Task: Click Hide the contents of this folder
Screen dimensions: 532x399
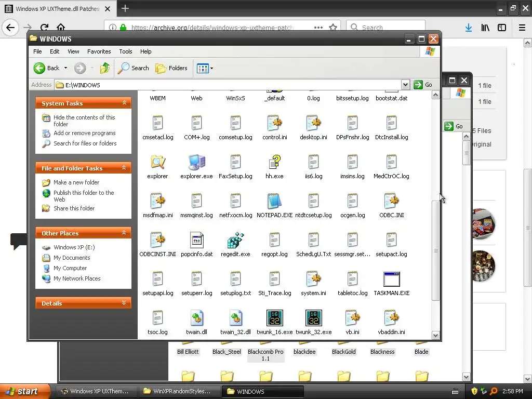Action: [x=84, y=121]
